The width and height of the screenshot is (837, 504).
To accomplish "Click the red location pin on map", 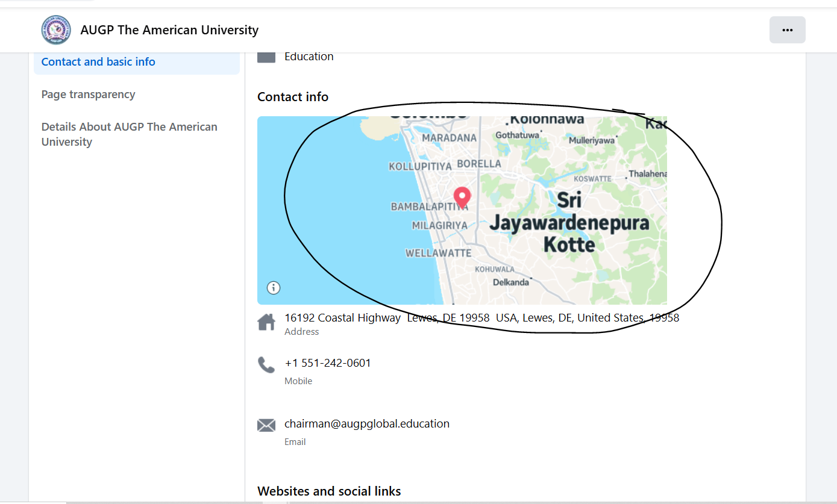I will 462,198.
